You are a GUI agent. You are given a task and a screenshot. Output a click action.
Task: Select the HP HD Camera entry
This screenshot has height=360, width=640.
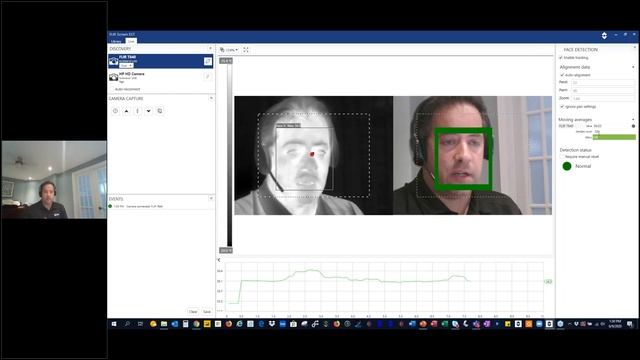pos(160,77)
